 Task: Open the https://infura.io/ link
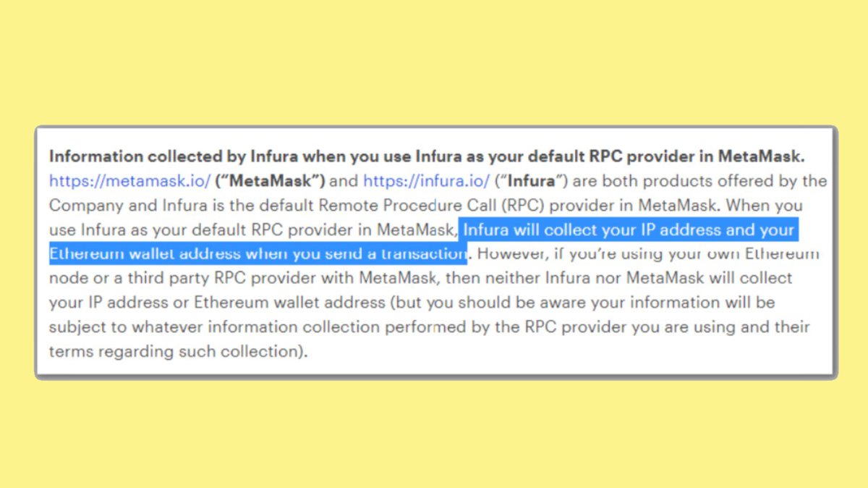(426, 180)
